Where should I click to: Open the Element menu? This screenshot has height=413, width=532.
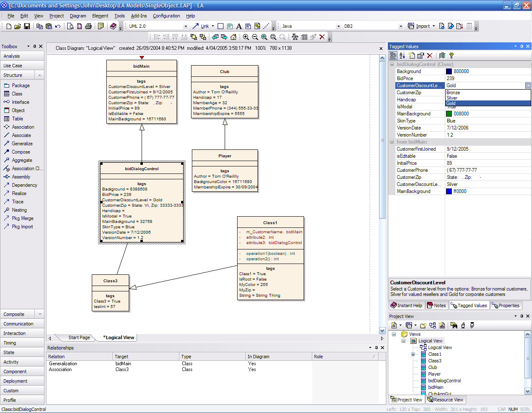coord(100,16)
